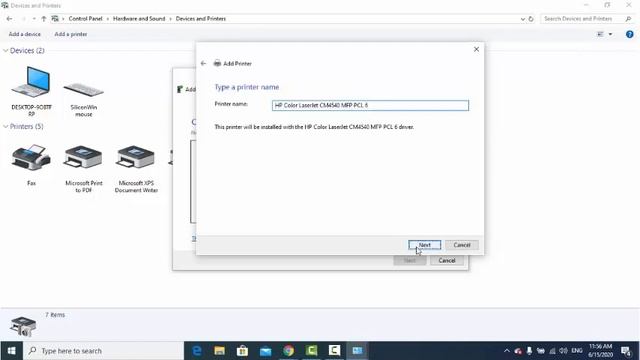The image size is (640, 360).
Task: Open Control Panel breadcrumb
Action: point(85,19)
